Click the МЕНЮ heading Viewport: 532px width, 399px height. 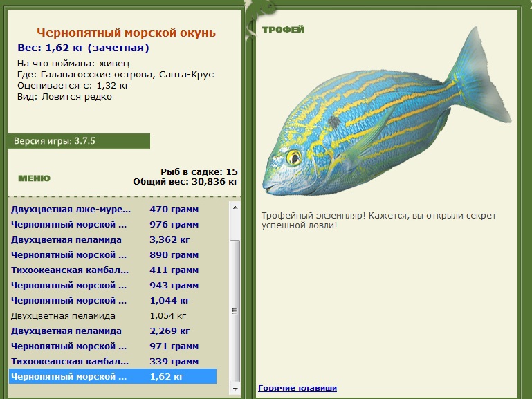pos(35,178)
